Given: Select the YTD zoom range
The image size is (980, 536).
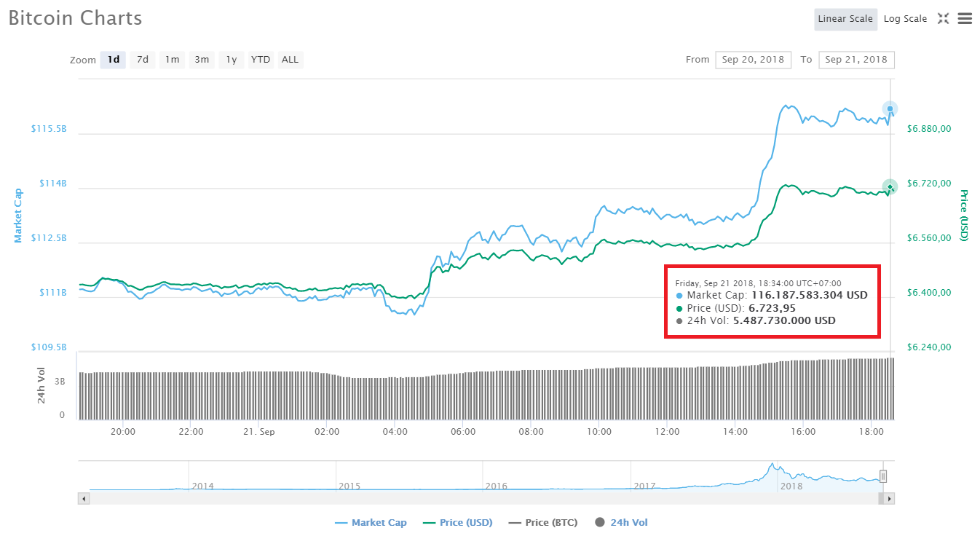Looking at the screenshot, I should tap(261, 60).
